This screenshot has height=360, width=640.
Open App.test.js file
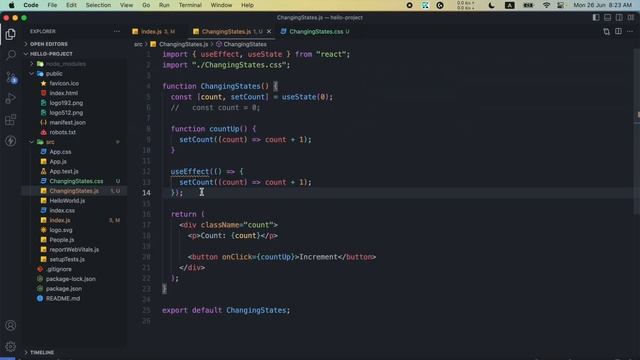[x=64, y=171]
